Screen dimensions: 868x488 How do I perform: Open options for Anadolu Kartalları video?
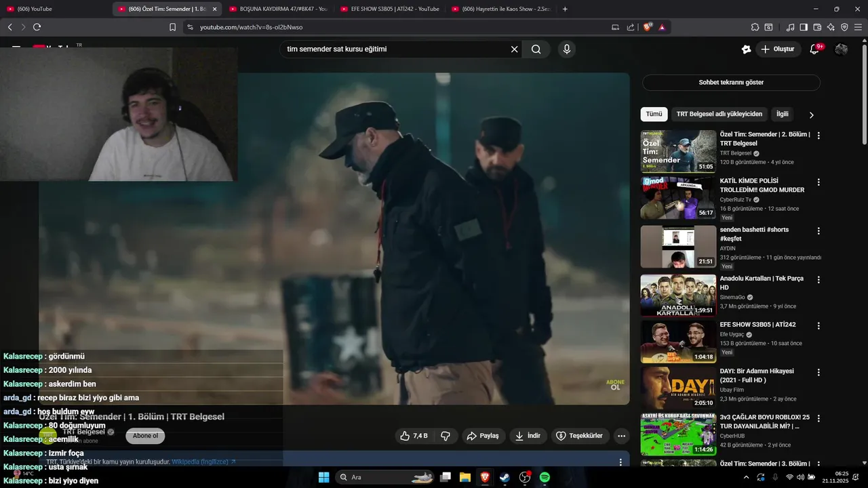pos(818,280)
